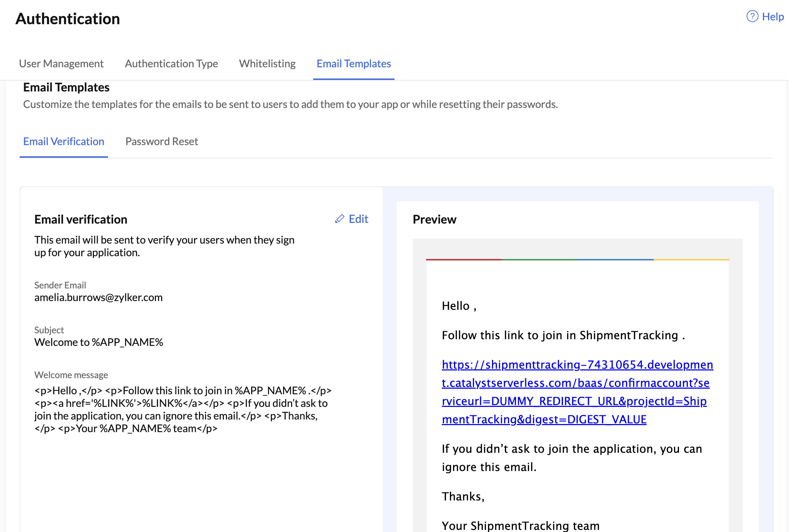Switch to Authentication Type tab

pos(171,63)
